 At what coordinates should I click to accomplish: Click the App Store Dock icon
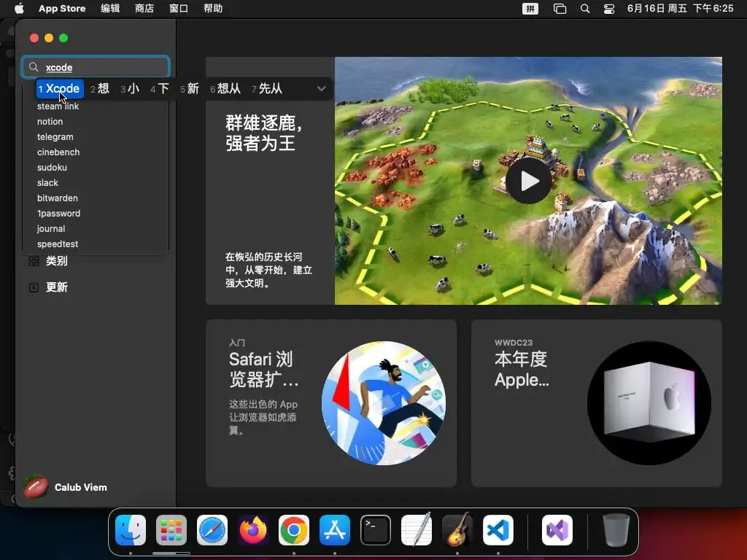coord(335,530)
